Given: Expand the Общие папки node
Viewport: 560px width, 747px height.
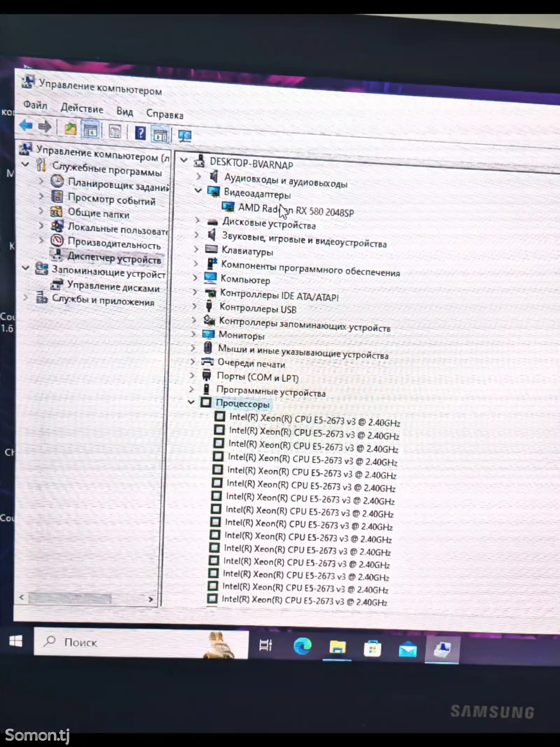Looking at the screenshot, I should coord(41,210).
